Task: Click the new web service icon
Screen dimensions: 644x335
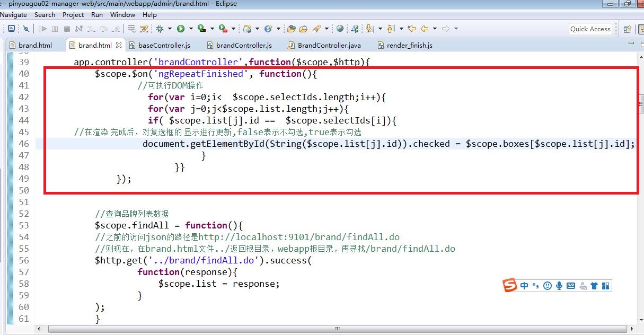Action: pyautogui.click(x=268, y=29)
